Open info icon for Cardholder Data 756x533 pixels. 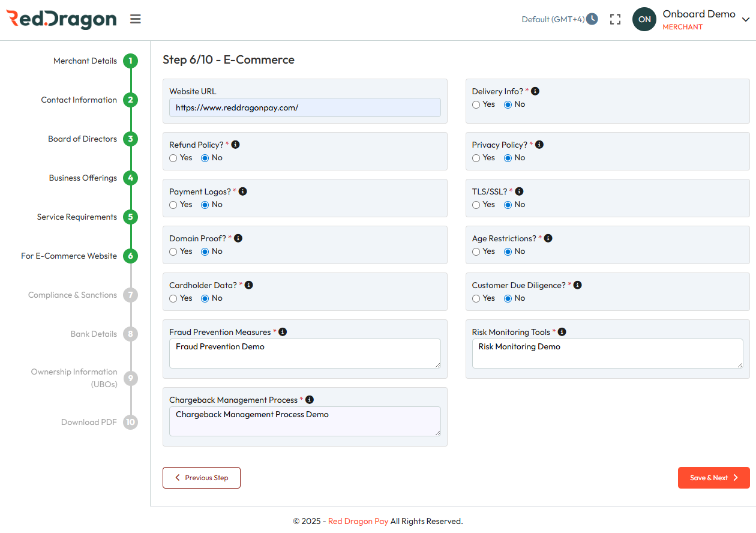pos(249,285)
